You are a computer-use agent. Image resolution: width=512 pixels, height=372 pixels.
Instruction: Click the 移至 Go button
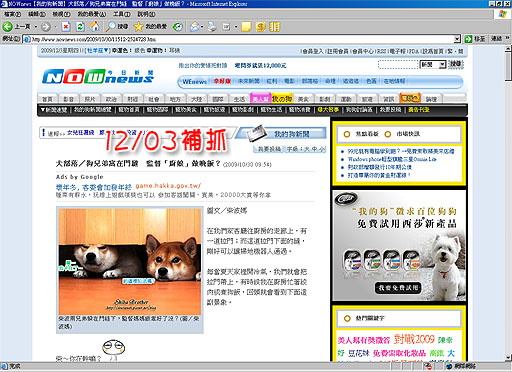[476, 39]
